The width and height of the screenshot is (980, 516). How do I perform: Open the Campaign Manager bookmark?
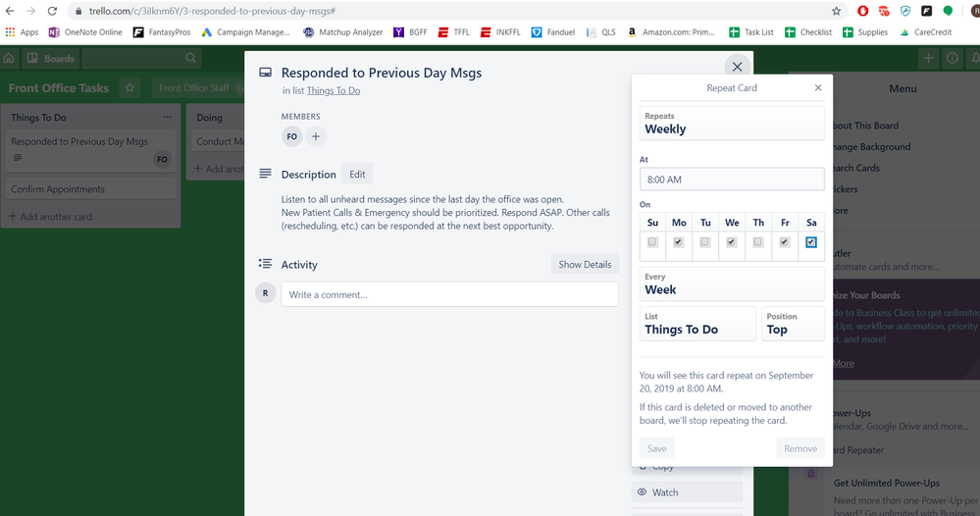point(245,31)
